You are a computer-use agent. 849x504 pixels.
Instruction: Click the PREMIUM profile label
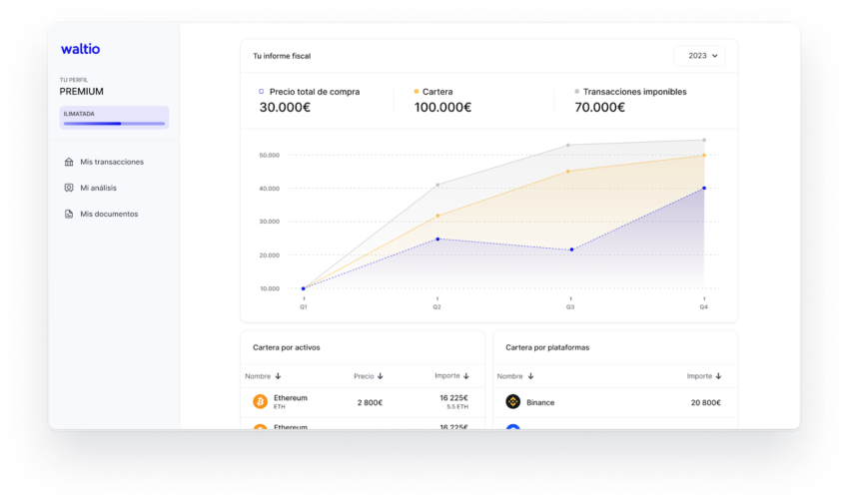[x=81, y=92]
